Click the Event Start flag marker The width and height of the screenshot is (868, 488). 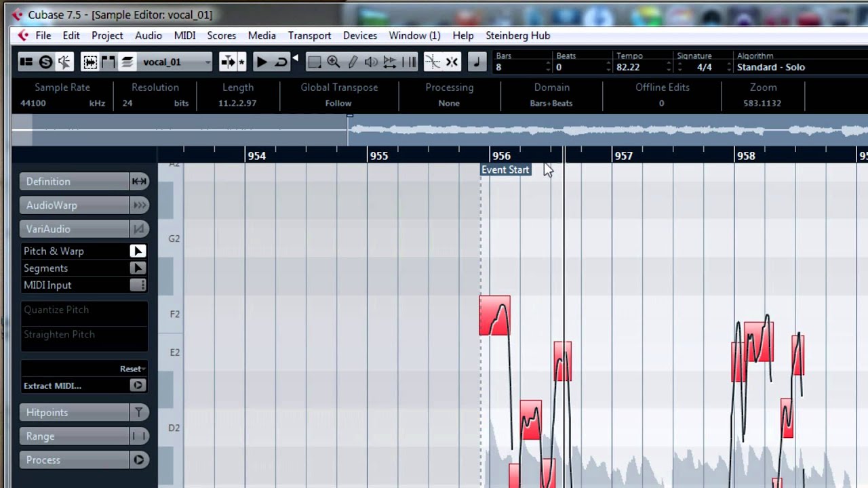click(x=505, y=169)
